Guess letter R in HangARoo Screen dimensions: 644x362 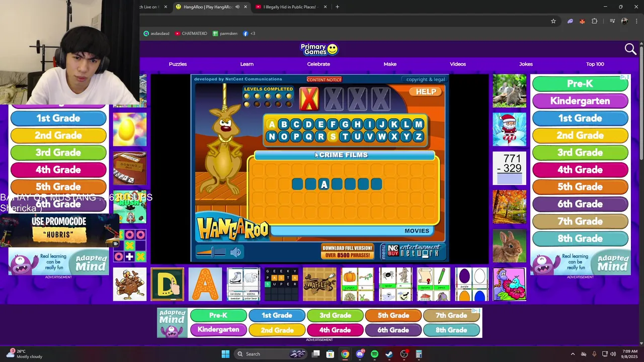click(x=320, y=137)
